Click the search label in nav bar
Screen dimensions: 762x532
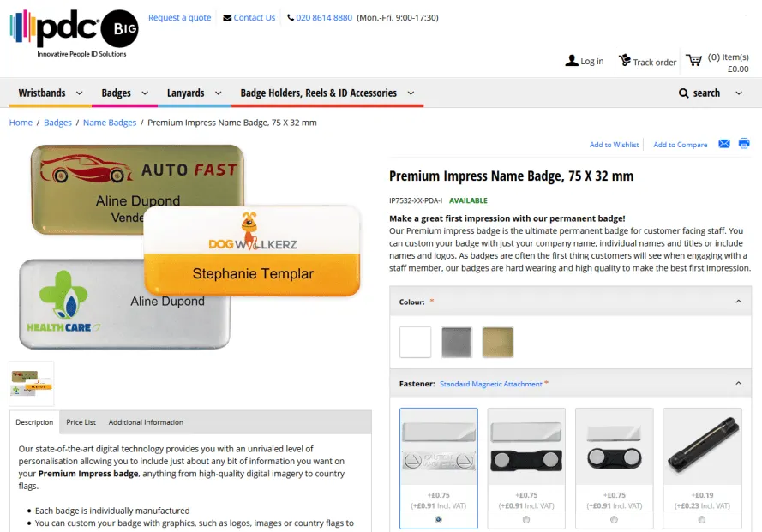pyautogui.click(x=706, y=93)
